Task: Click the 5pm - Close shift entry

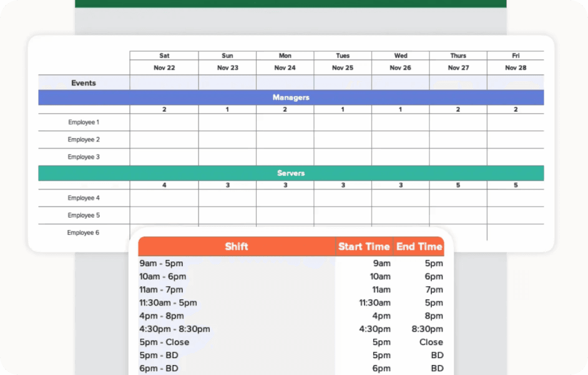Action: tap(164, 342)
